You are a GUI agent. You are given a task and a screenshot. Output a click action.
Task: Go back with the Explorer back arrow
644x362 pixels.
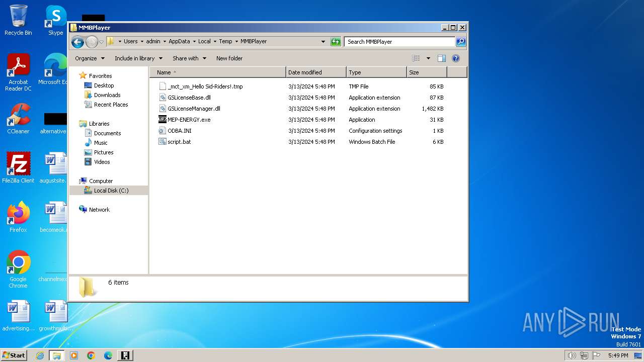pyautogui.click(x=77, y=42)
